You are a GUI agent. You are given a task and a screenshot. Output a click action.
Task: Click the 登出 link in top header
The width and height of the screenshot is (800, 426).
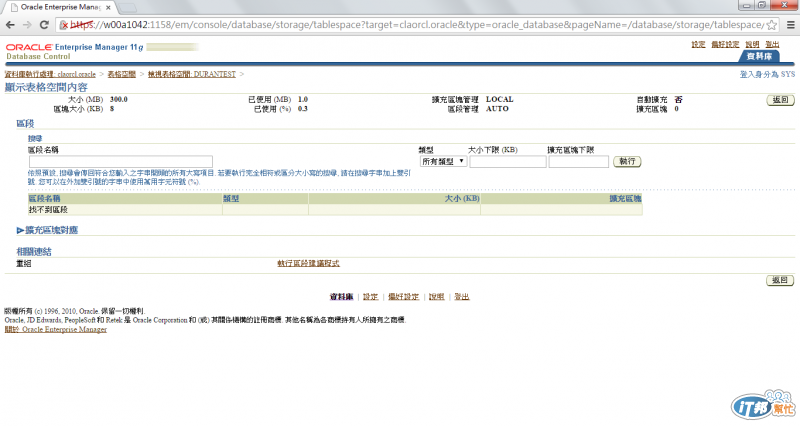pos(772,44)
